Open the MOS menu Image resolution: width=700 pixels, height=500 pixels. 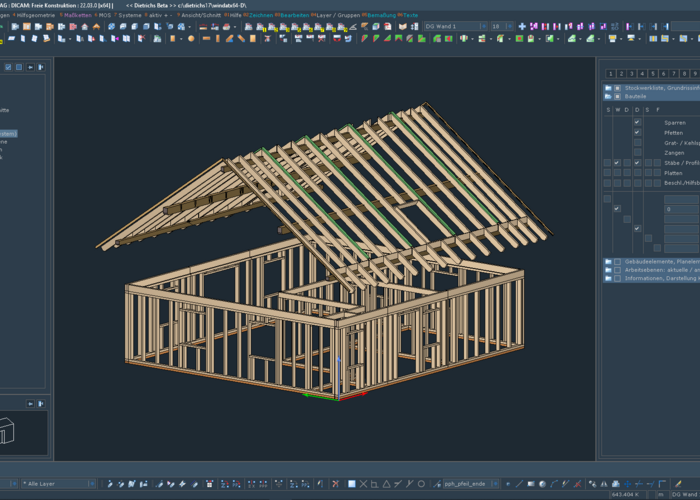104,15
